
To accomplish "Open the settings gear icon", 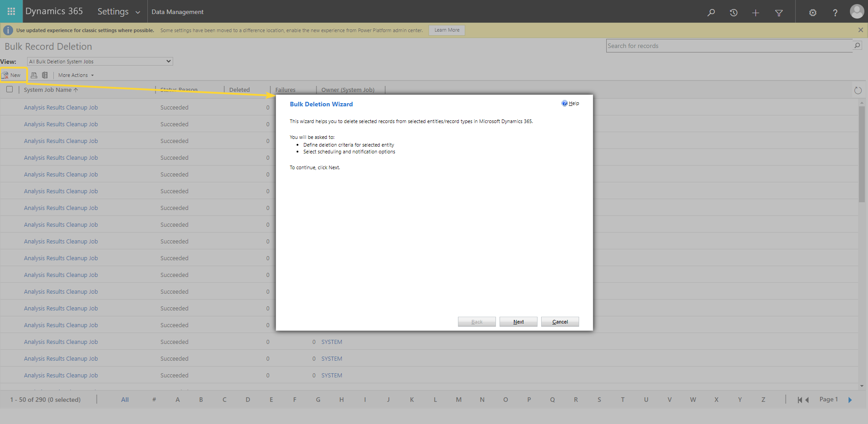I will [812, 13].
